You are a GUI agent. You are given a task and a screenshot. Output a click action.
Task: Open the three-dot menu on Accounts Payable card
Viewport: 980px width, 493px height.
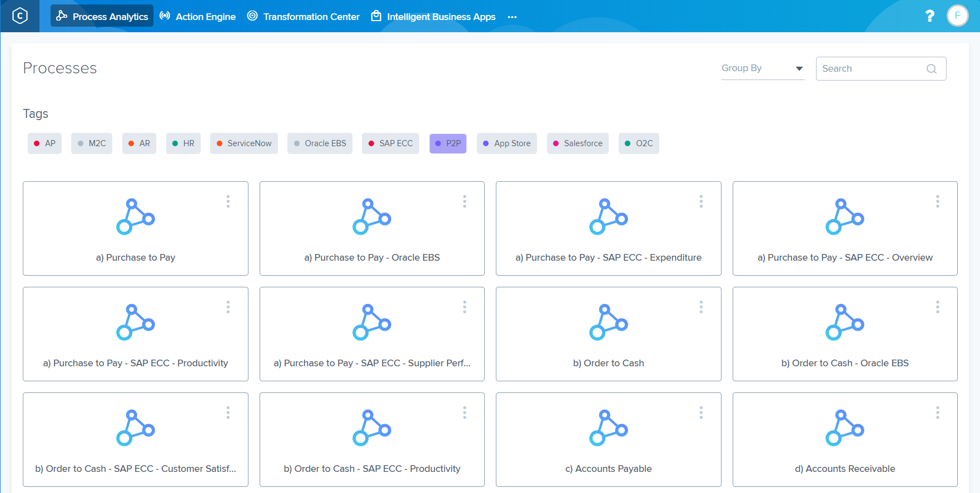701,412
